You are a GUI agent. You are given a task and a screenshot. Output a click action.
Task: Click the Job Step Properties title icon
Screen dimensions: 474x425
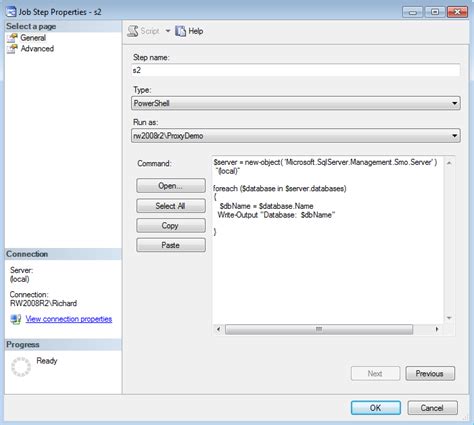pos(11,12)
